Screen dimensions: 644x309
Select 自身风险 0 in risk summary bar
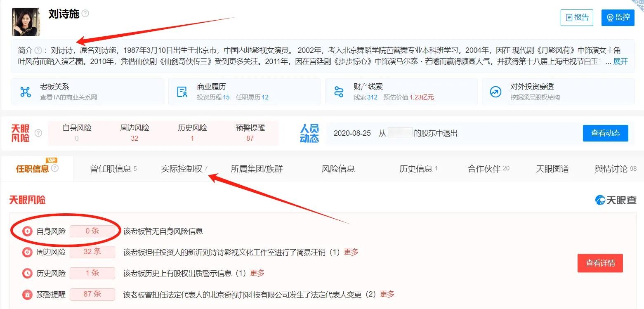(x=77, y=133)
